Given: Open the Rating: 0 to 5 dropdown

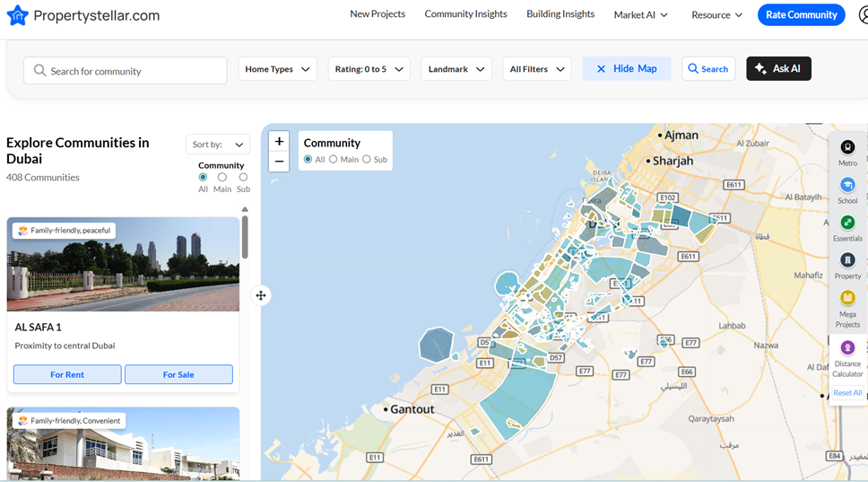Looking at the screenshot, I should point(369,69).
